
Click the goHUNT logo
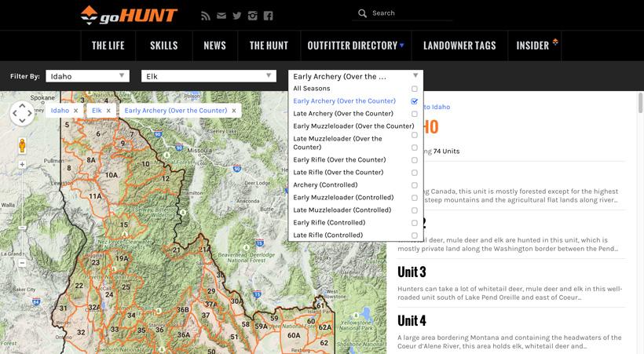click(129, 15)
